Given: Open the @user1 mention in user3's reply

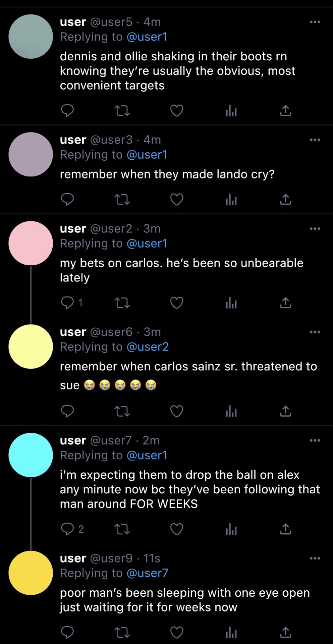Looking at the screenshot, I should point(147,155).
